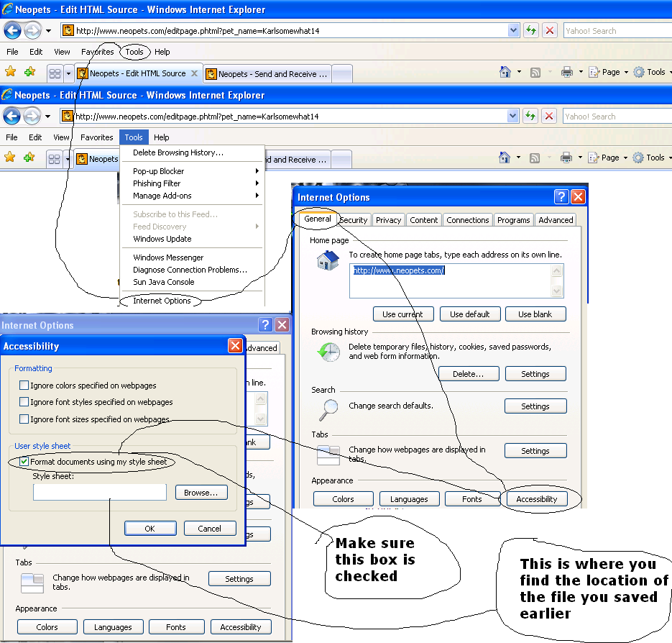Open Page menu in upper window command bar

click(x=609, y=72)
